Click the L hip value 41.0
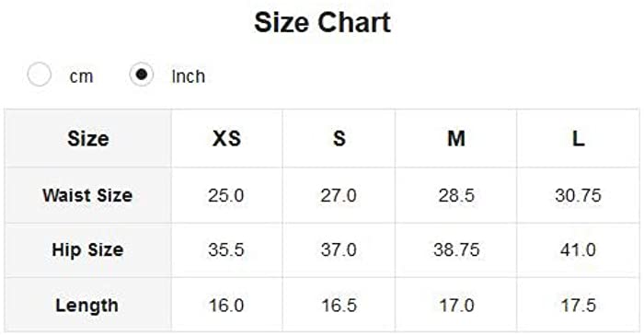The image size is (644, 336). tap(578, 249)
